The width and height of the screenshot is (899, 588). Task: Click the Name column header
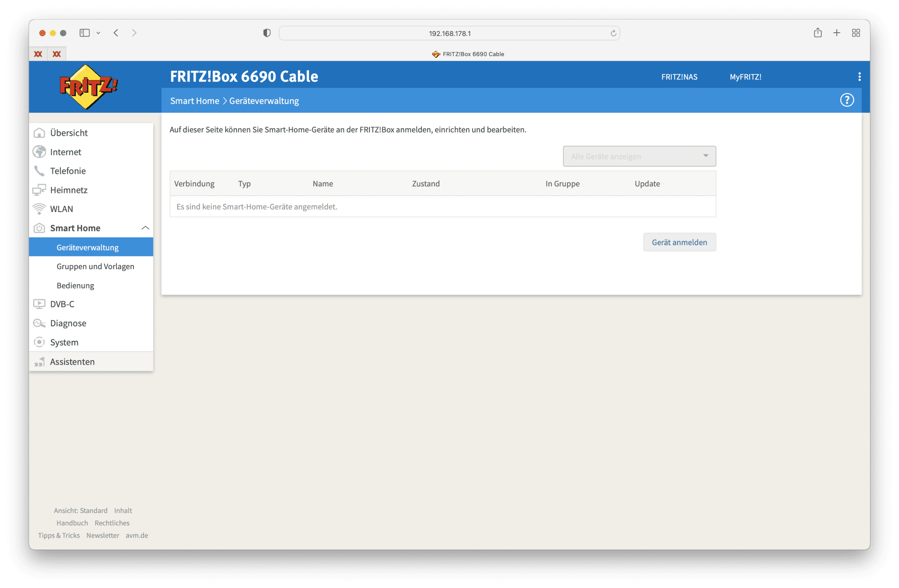[323, 184]
